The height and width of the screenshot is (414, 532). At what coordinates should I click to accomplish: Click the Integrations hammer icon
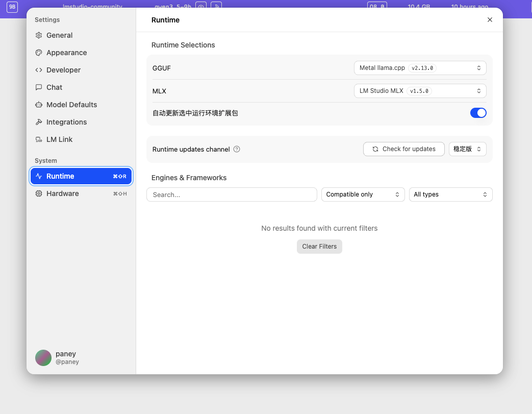[x=39, y=122]
